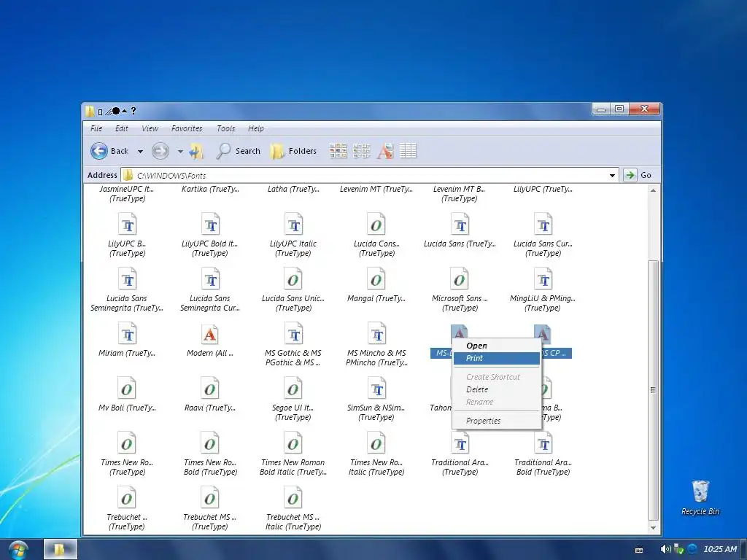The width and height of the screenshot is (747, 560).
Task: Select the Raavi font icon
Action: [x=209, y=388]
